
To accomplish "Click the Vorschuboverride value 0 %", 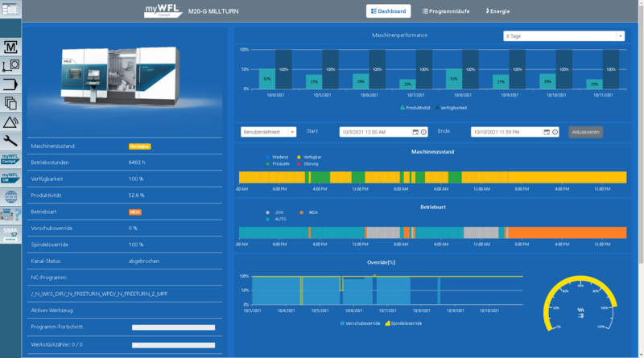I will click(133, 228).
